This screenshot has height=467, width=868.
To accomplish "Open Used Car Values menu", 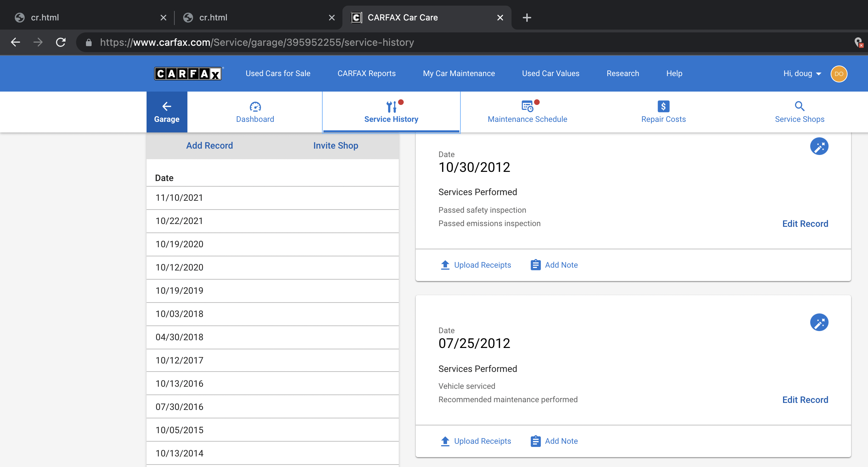I will 551,74.
